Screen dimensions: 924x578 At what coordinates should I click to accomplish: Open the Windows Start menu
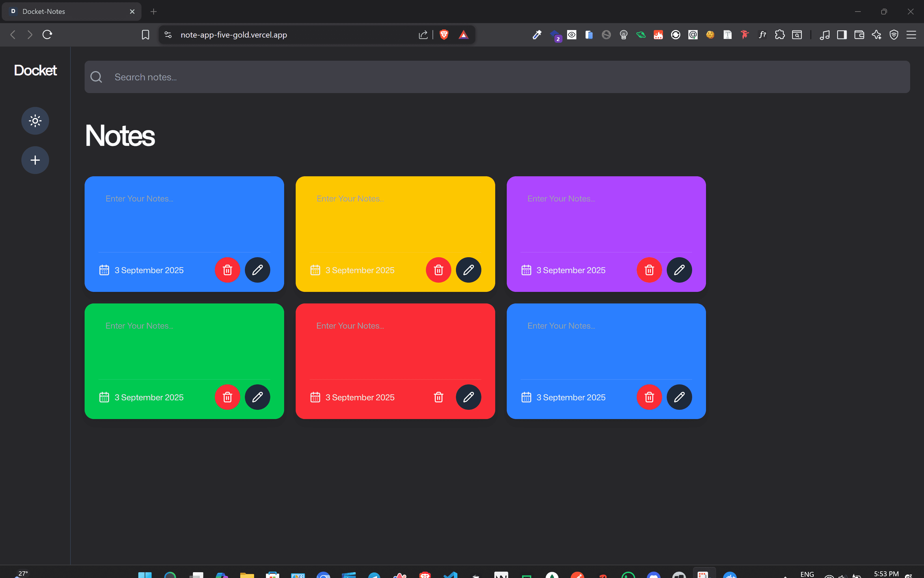pos(145,575)
